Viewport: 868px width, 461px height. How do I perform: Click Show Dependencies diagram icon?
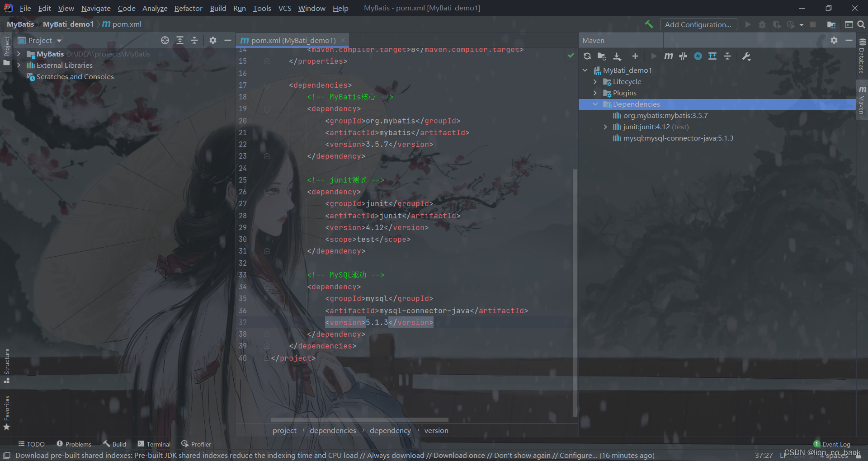coord(712,56)
